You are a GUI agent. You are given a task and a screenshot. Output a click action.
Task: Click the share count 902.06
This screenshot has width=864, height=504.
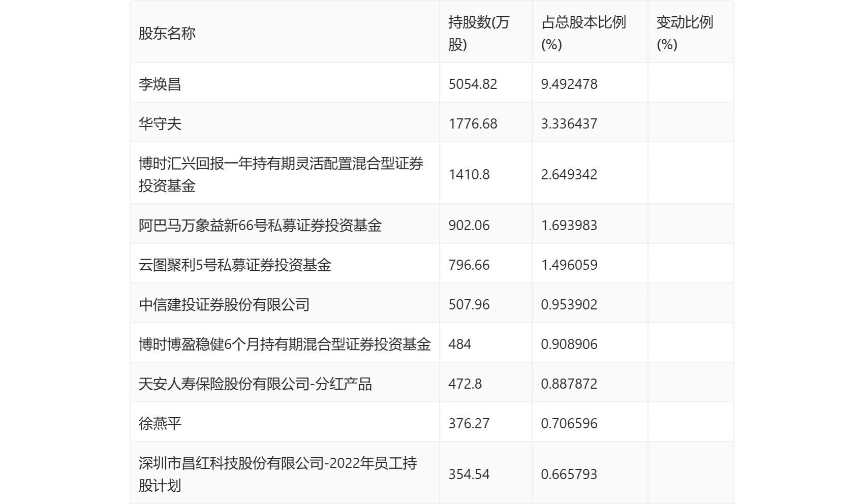tap(469, 225)
